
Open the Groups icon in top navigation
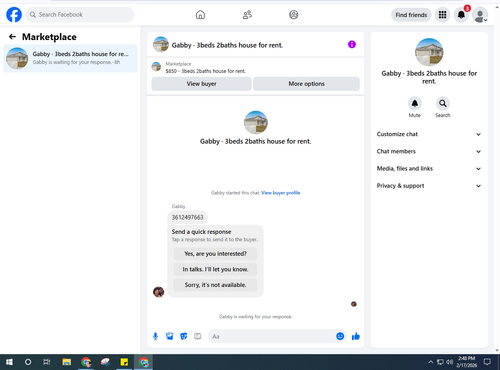point(294,15)
